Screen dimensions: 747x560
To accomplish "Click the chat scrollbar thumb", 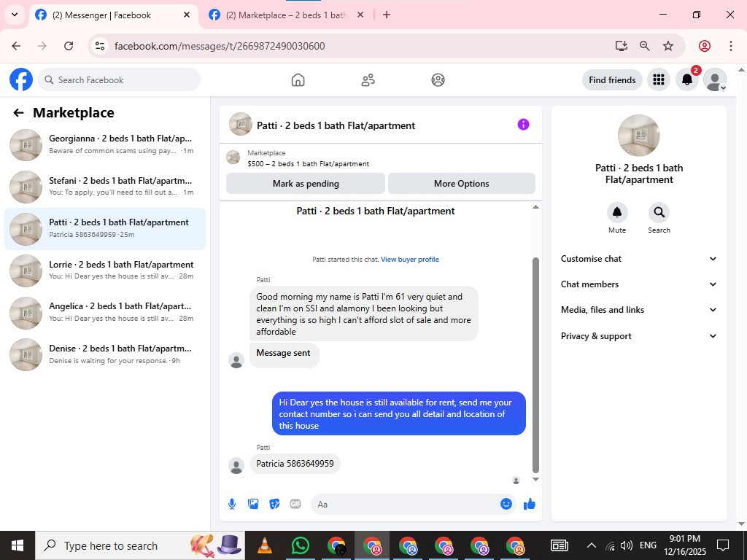I will (535, 365).
